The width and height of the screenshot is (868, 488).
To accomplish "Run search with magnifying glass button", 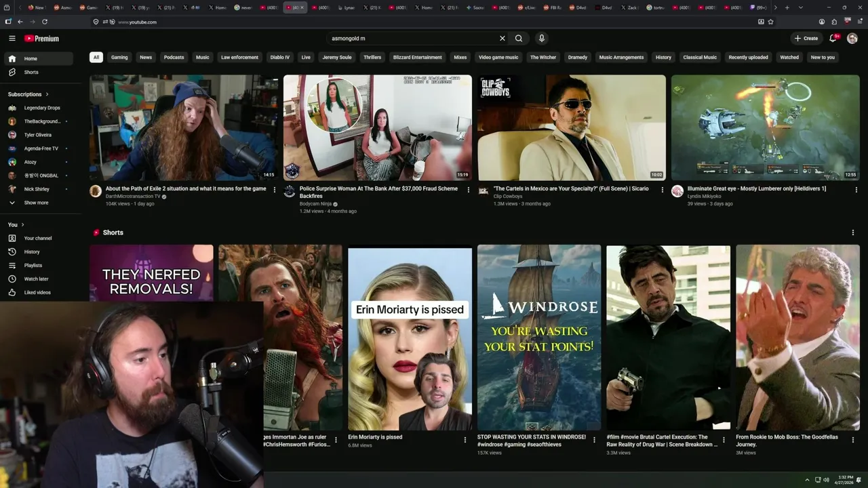I will [x=519, y=39].
